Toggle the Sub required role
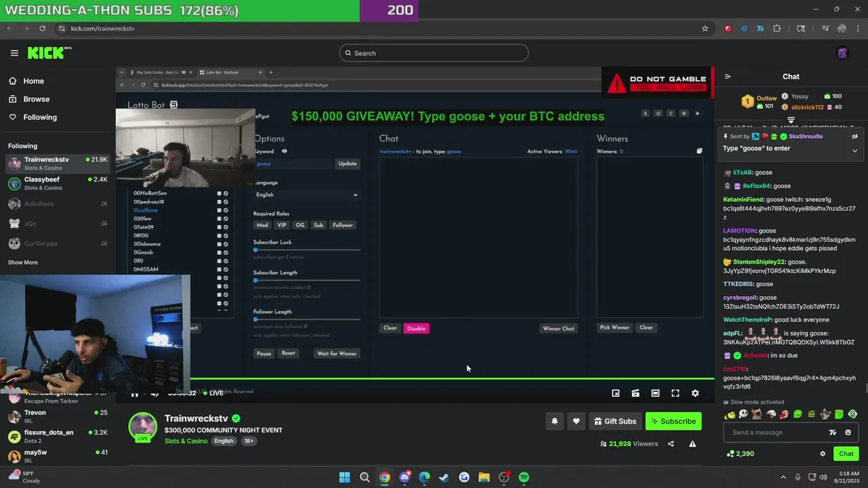The width and height of the screenshot is (868, 488). pyautogui.click(x=319, y=225)
